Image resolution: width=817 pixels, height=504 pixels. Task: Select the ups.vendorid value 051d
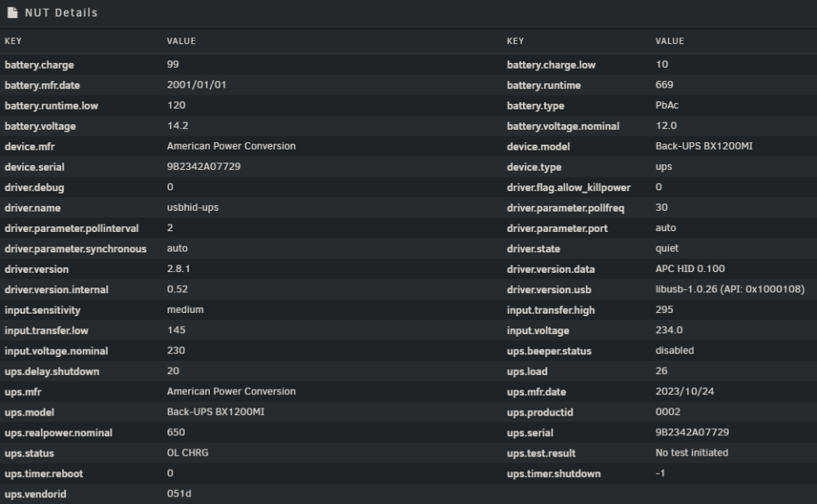click(179, 493)
